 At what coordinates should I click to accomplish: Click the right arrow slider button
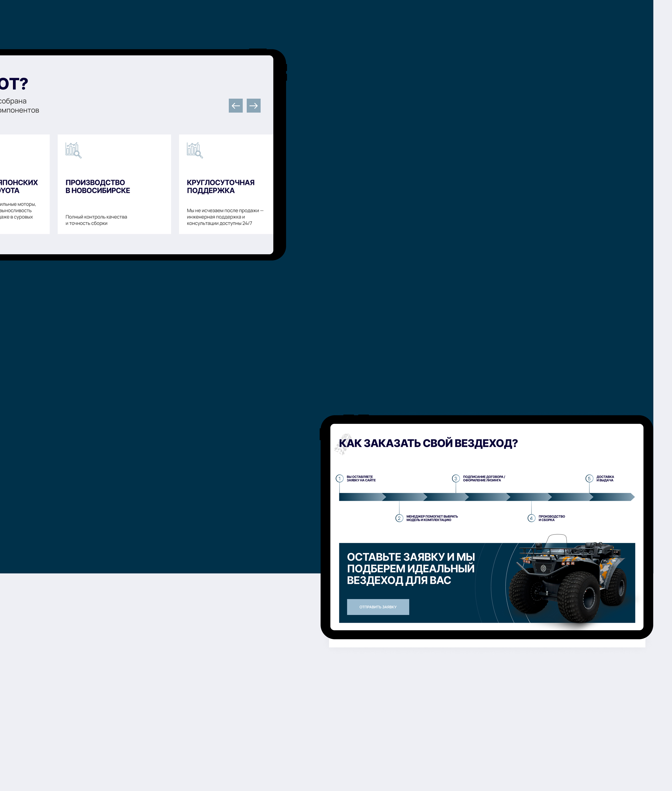click(x=253, y=106)
